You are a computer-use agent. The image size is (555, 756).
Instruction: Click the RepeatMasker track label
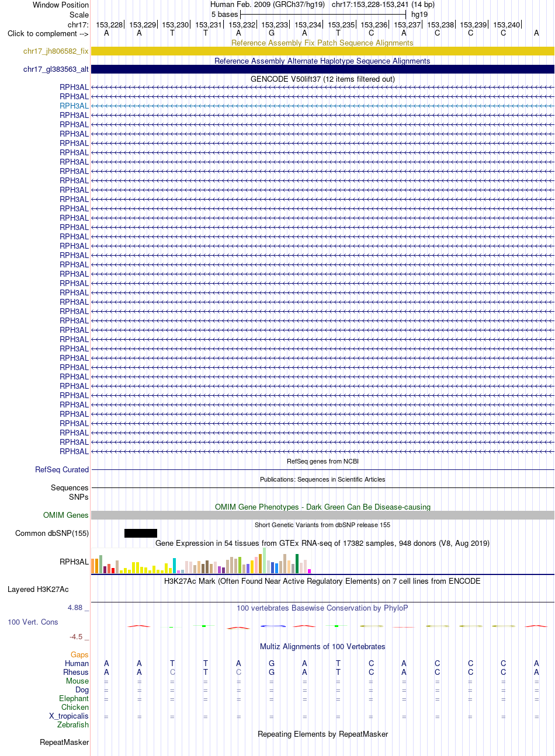(x=64, y=742)
